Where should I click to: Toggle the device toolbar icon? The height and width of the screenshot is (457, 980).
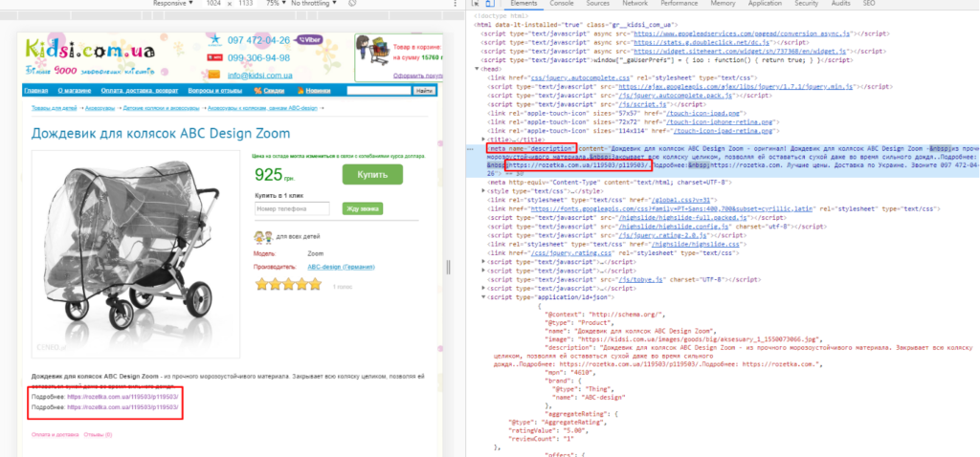(x=491, y=4)
